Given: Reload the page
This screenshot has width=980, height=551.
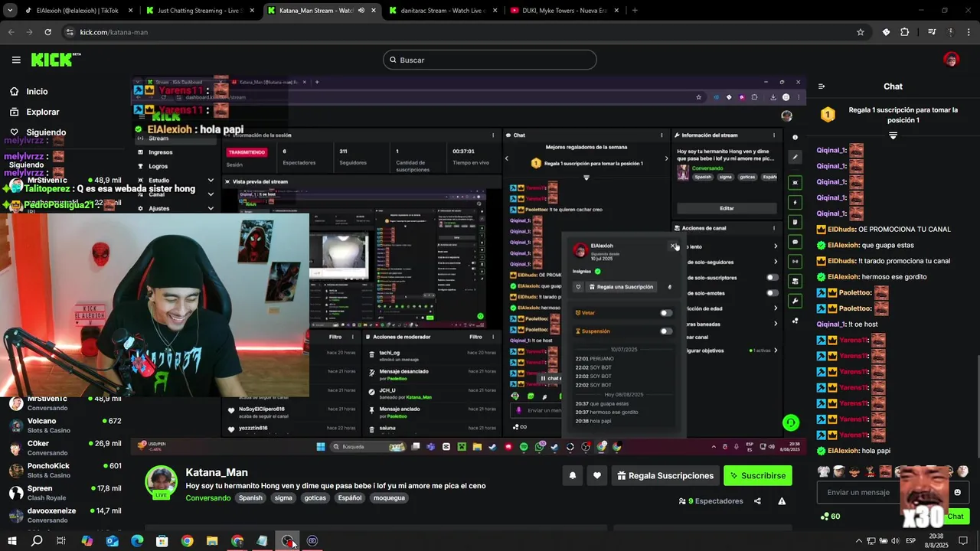Looking at the screenshot, I should point(47,32).
